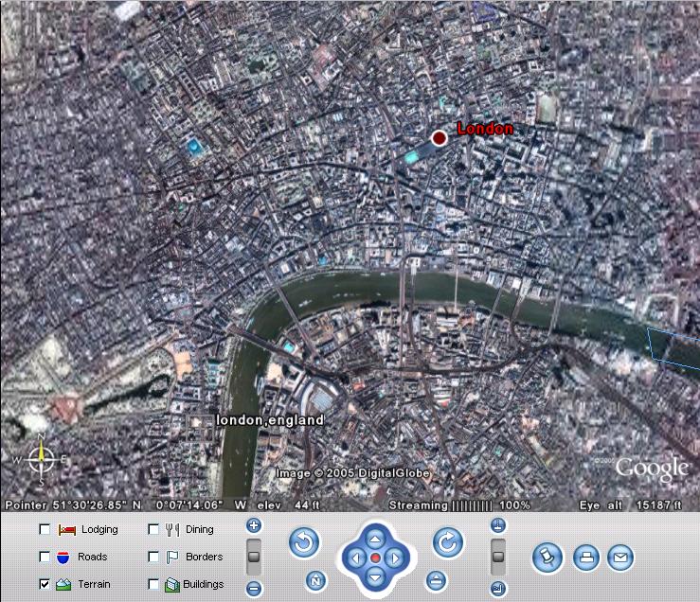Add a placemark with the pushpin button
Screen dimensions: 700x602
click(x=547, y=558)
